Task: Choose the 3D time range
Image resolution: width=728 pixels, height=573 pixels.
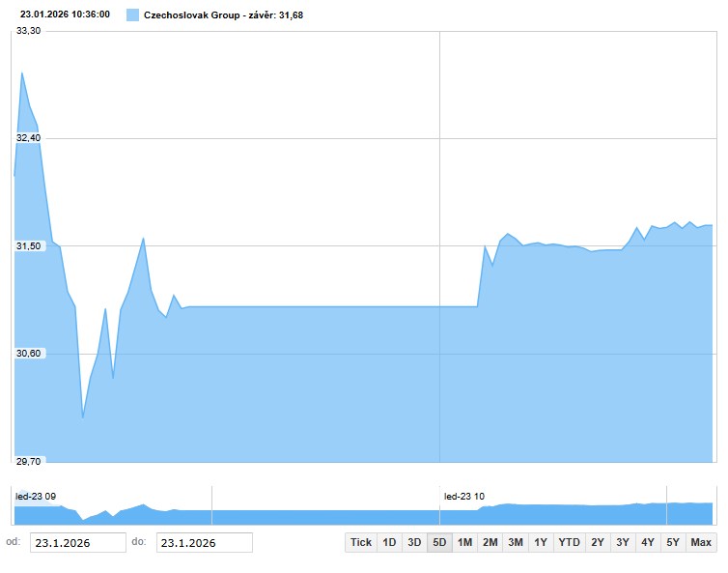Action: coord(414,542)
